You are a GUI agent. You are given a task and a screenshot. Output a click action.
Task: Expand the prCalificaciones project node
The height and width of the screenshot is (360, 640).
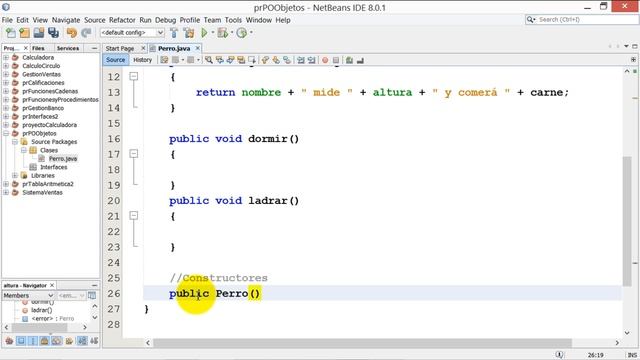click(6, 83)
